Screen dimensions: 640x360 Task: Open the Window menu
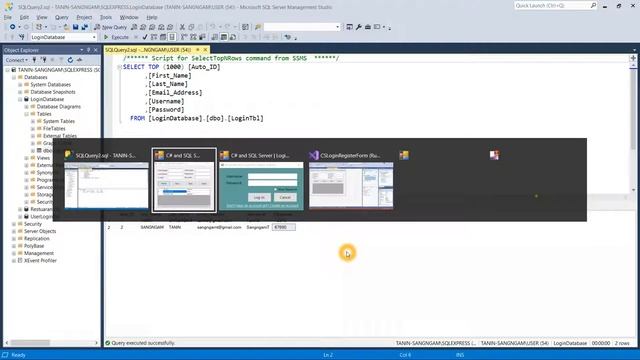point(129,17)
